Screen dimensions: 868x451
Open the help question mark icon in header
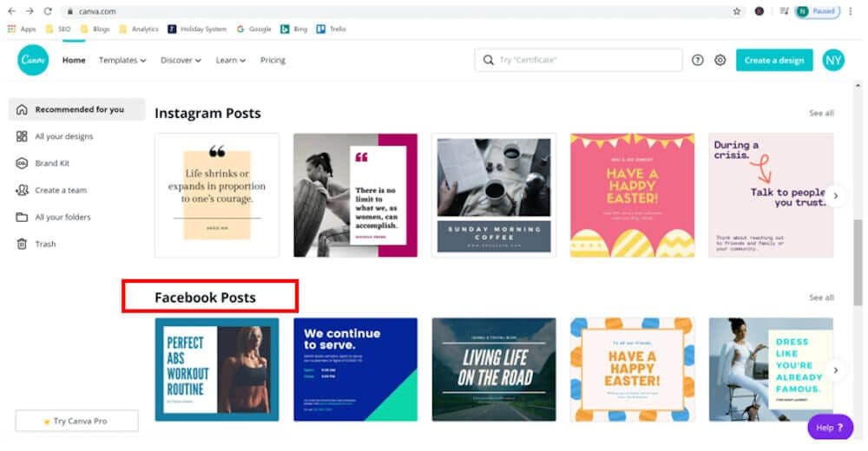(x=697, y=60)
